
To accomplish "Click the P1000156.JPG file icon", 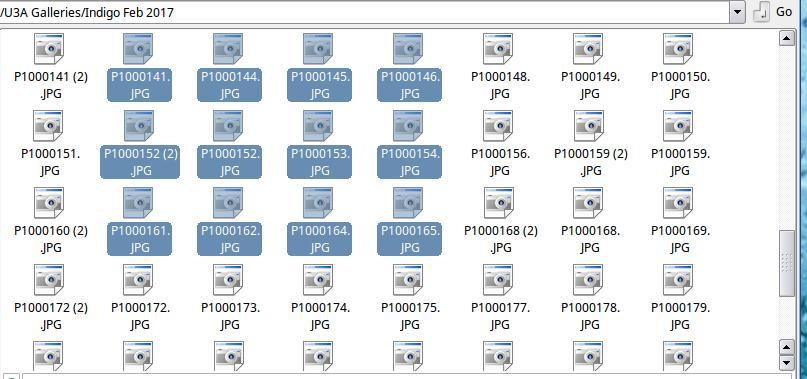I will 499,126.
